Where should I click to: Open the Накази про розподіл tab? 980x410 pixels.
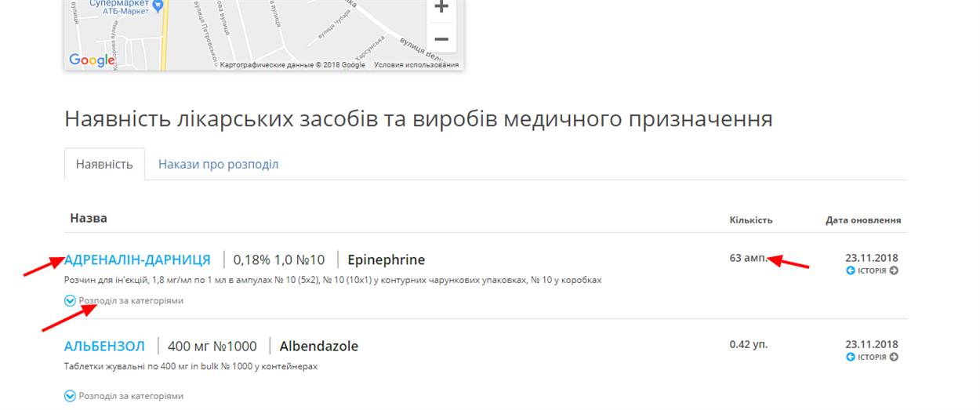pos(218,165)
